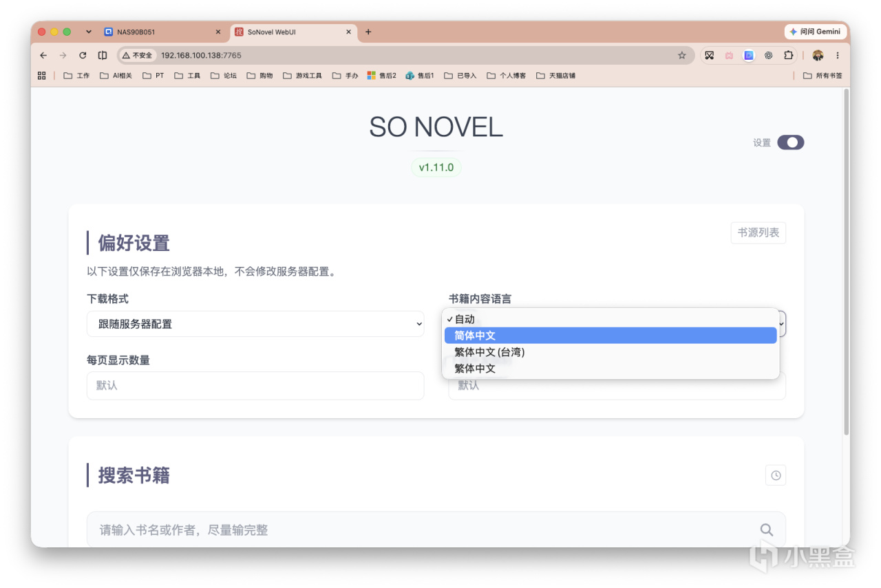Choose the last 繁体中文 option

[611, 369]
